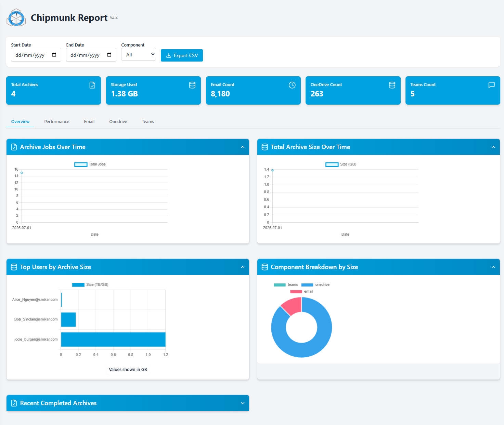Toggle the Size (GB) legend series
This screenshot has width=504, height=425.
tap(341, 164)
